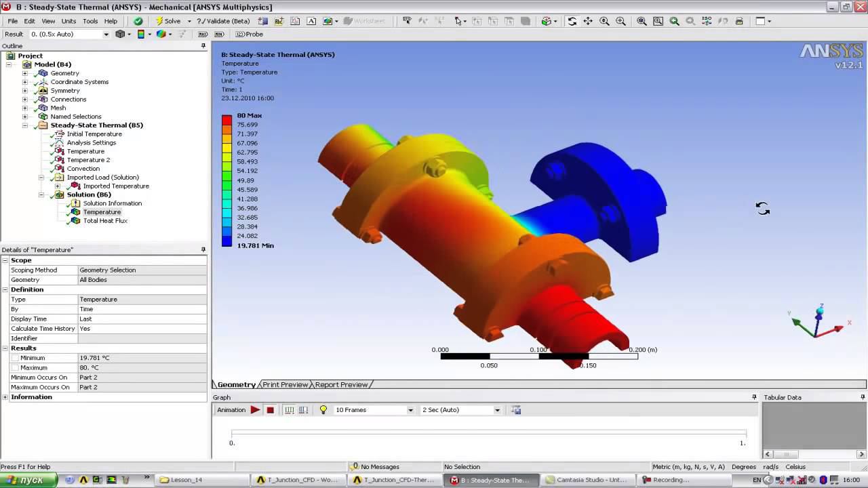Click the Solve button
This screenshot has width=868, height=488.
tap(168, 21)
